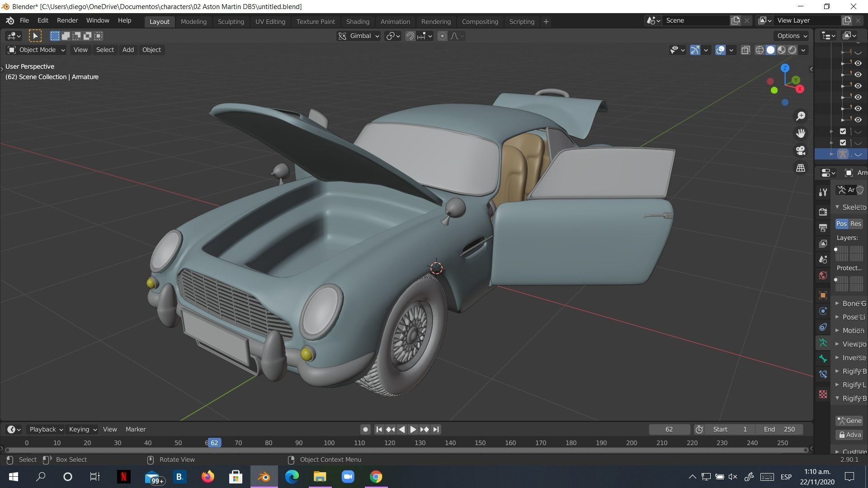This screenshot has height=488, width=868.
Task: Play animation in reverse
Action: [401, 429]
